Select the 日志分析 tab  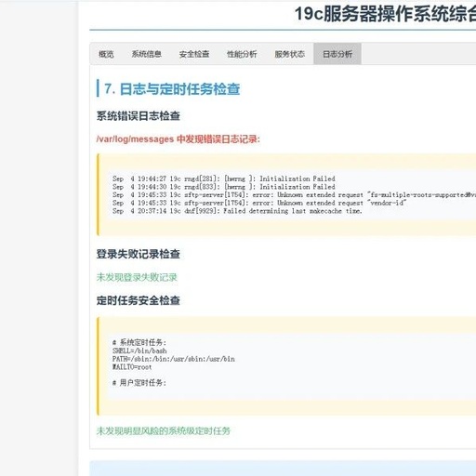[x=337, y=54]
